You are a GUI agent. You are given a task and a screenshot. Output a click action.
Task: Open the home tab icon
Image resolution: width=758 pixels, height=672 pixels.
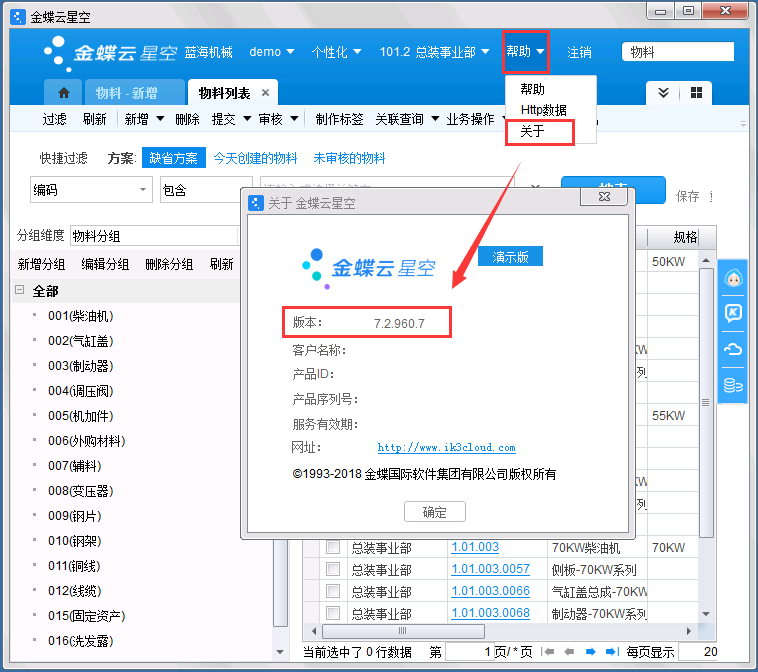64,92
